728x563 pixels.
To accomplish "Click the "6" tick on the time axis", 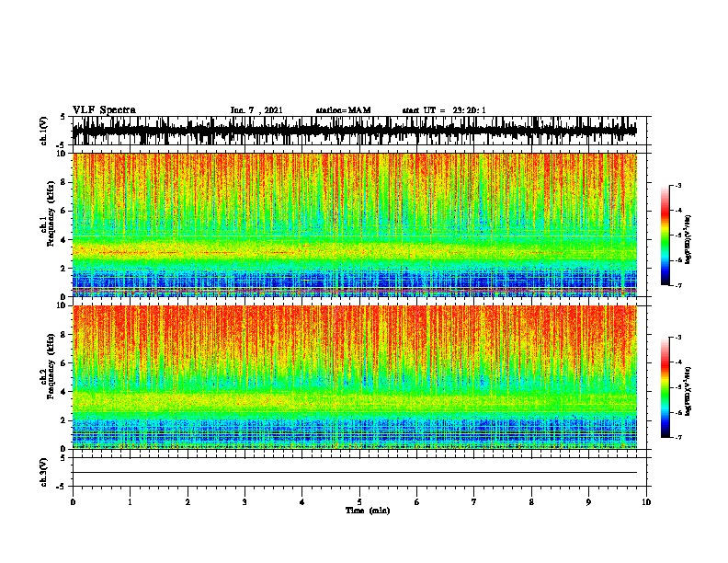I will click(417, 502).
